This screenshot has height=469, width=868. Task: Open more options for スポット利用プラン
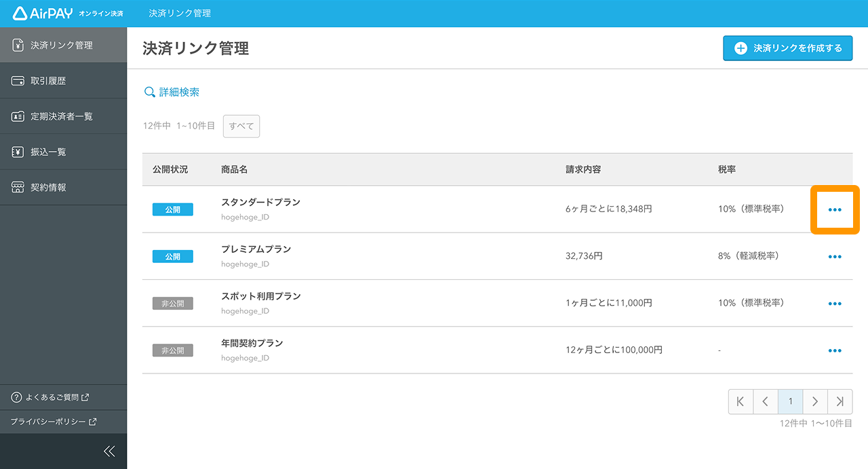(x=835, y=304)
